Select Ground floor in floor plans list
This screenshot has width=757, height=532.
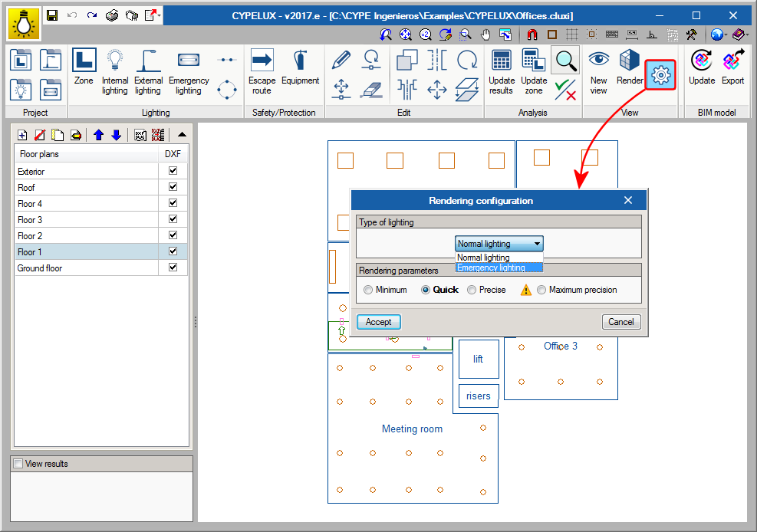pos(40,268)
